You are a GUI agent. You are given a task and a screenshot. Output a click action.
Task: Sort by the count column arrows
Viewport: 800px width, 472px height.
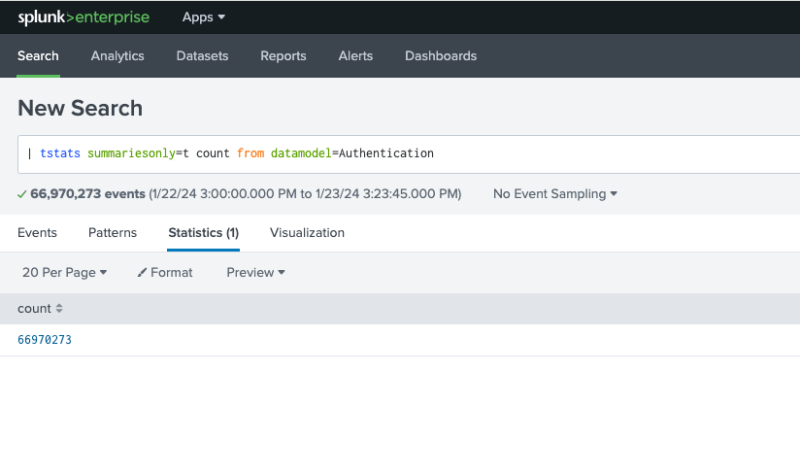point(59,309)
